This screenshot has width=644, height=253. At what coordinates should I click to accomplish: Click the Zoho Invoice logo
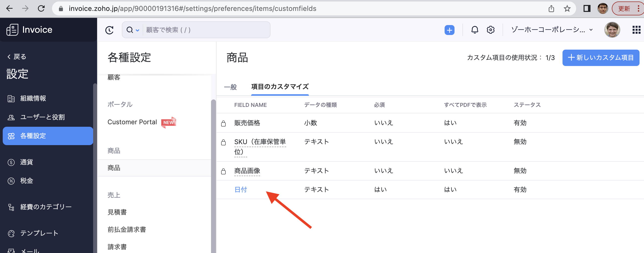click(29, 30)
